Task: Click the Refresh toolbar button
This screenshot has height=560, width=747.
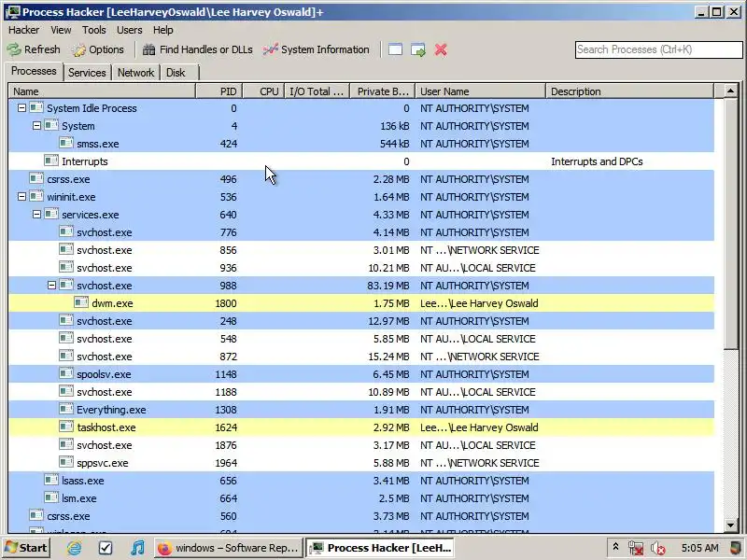Action: click(34, 49)
